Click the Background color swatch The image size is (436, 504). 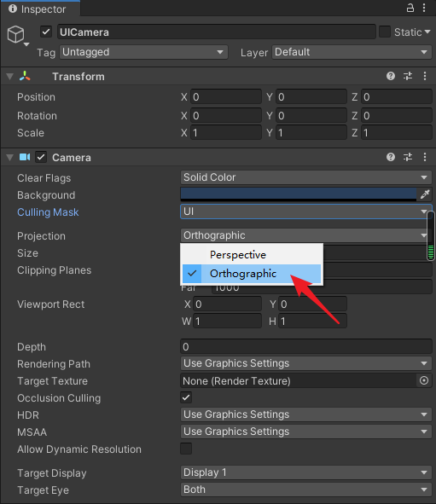(299, 194)
